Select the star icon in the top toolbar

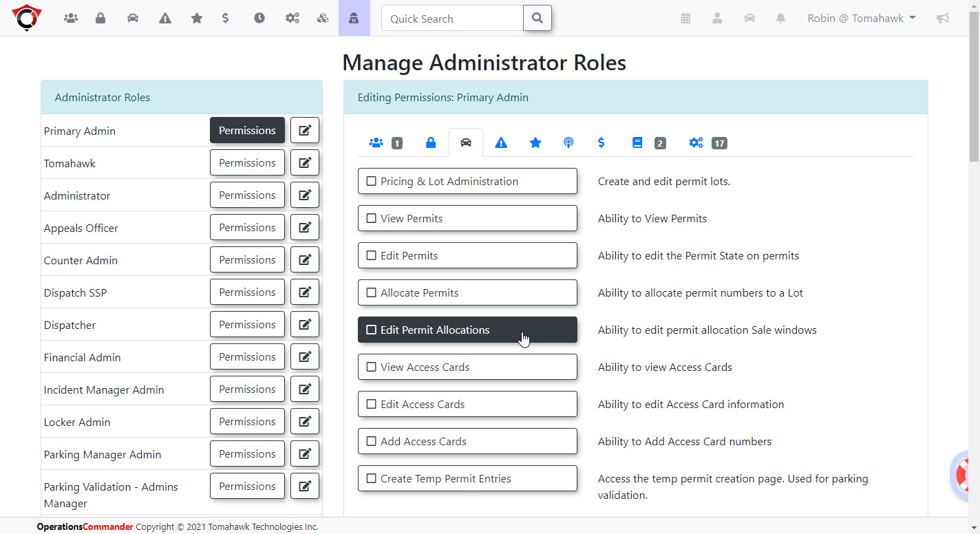click(197, 18)
